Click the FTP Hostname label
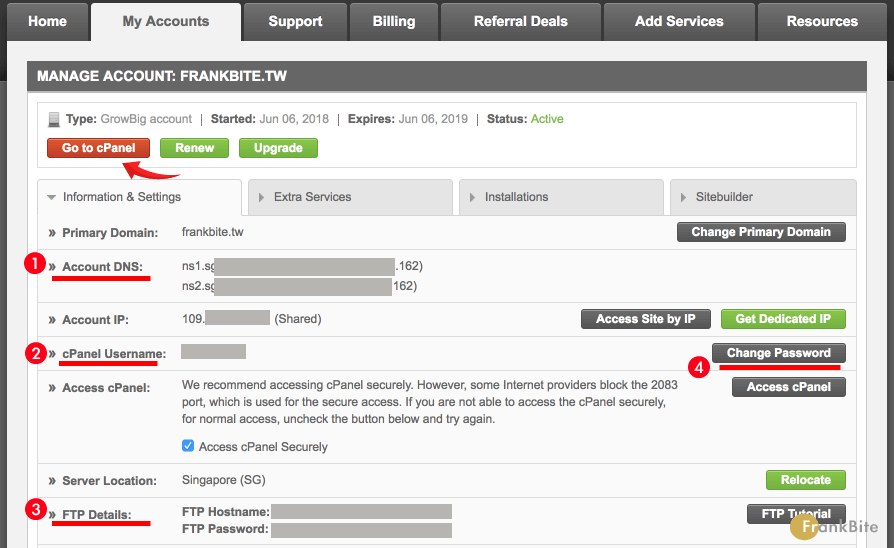Image resolution: width=894 pixels, height=548 pixels. pos(226,512)
